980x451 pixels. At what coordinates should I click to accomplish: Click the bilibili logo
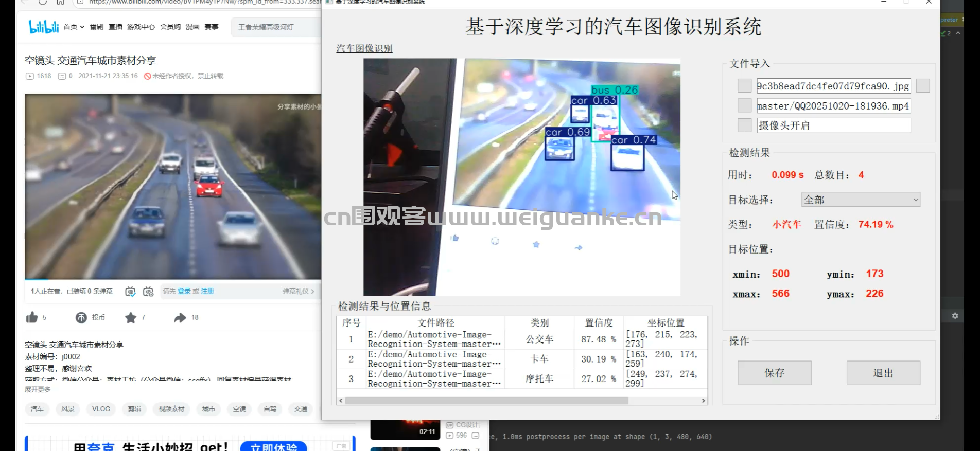pyautogui.click(x=43, y=27)
